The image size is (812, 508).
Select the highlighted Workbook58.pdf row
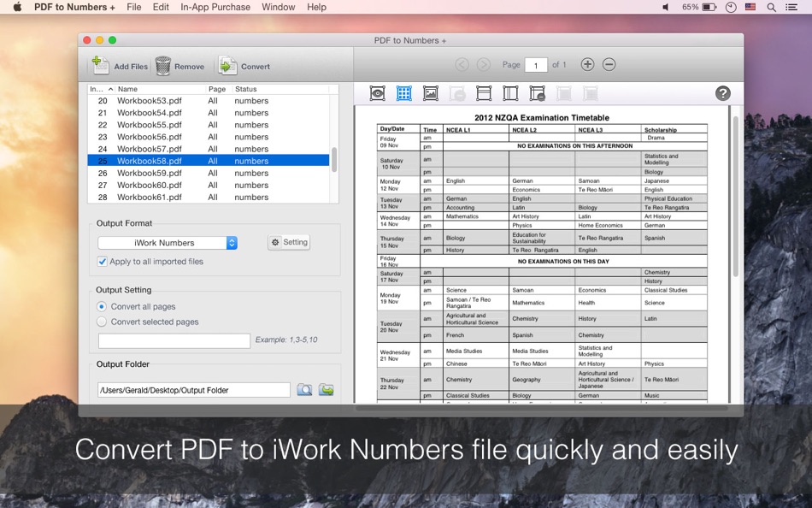point(209,161)
